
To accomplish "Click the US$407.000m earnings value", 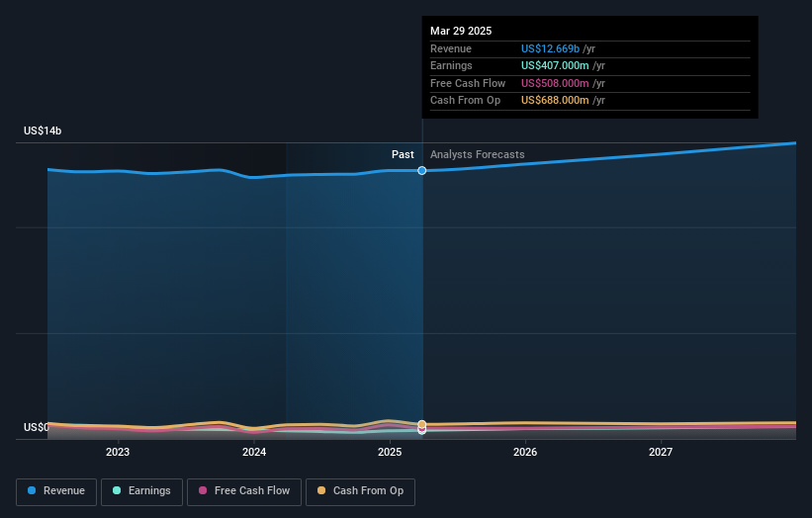I will (x=555, y=65).
